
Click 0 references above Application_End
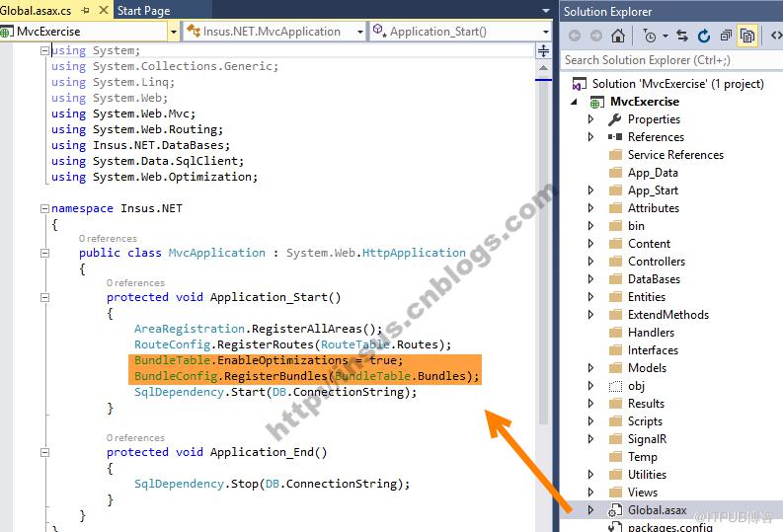[x=135, y=437]
